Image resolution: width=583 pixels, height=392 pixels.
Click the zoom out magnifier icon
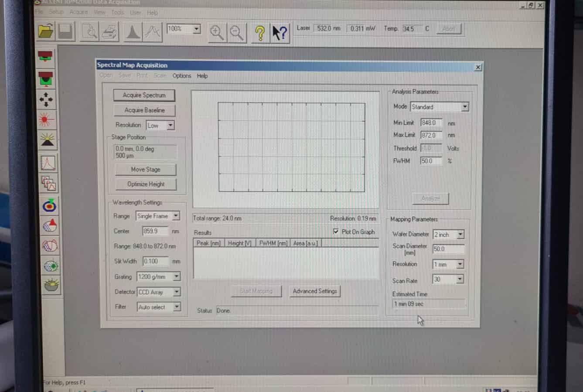pyautogui.click(x=237, y=33)
